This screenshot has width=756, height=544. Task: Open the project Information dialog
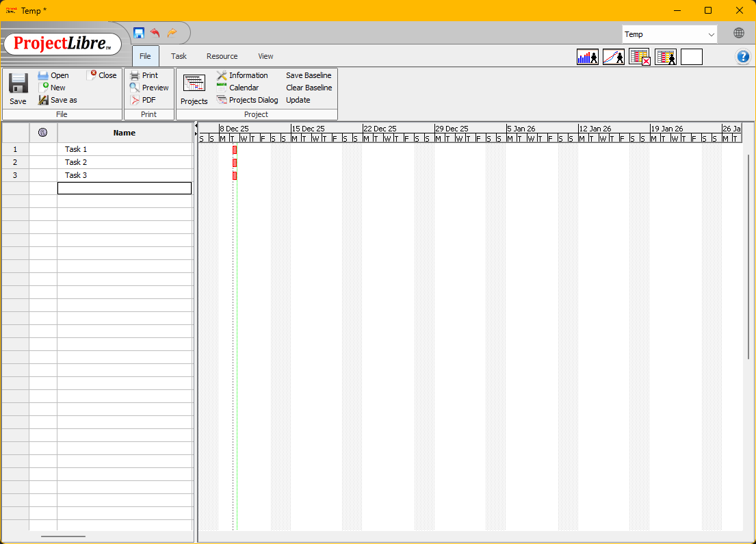(x=242, y=75)
